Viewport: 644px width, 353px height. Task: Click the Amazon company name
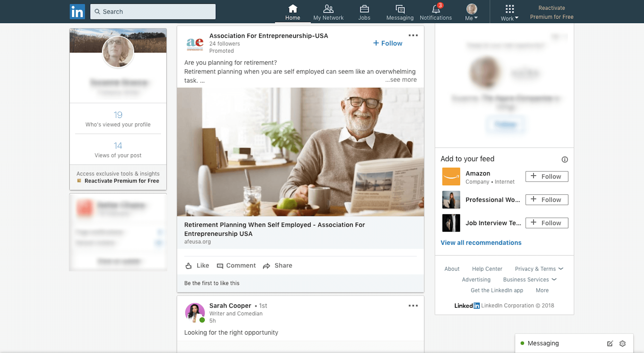point(478,173)
